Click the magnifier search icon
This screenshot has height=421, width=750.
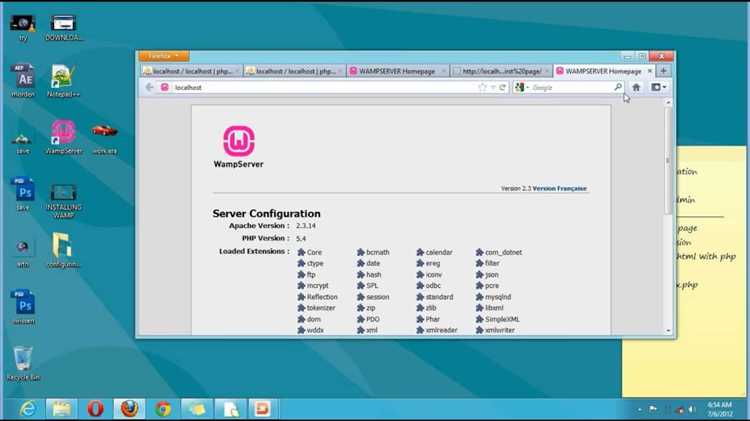[x=618, y=87]
